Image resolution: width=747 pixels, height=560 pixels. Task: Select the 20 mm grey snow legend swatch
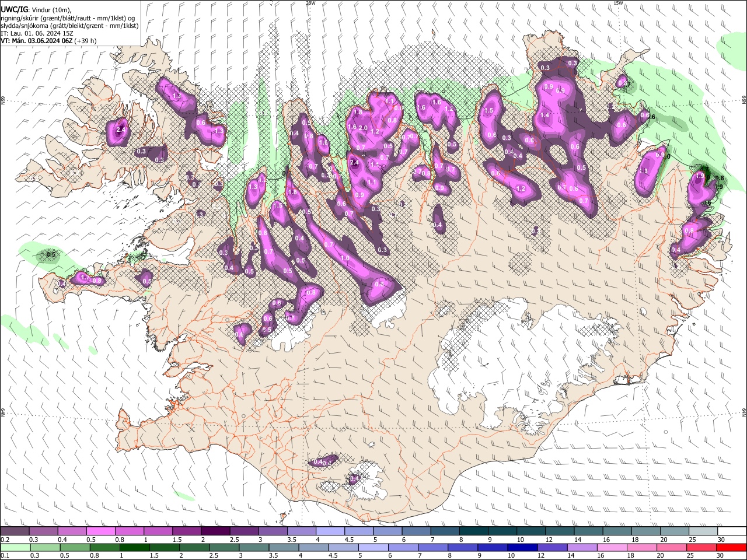coord(675,531)
